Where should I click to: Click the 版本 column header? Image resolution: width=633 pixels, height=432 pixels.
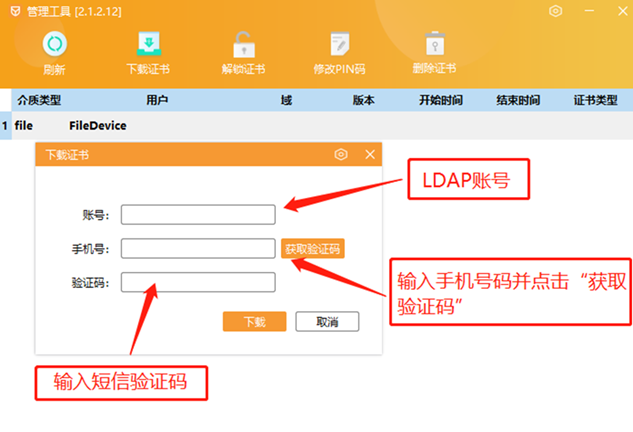(x=363, y=100)
